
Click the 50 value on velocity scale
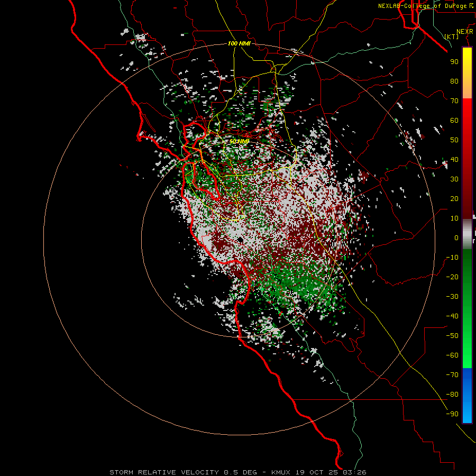454,140
